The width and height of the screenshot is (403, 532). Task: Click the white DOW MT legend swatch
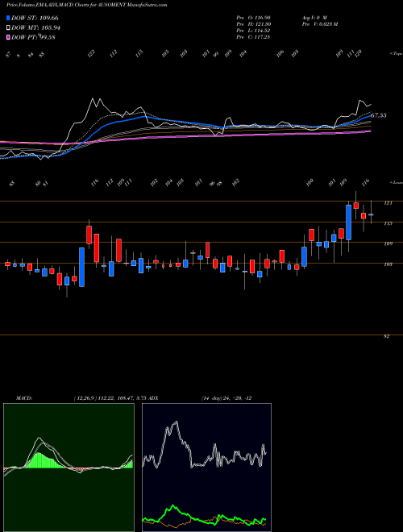click(x=9, y=28)
